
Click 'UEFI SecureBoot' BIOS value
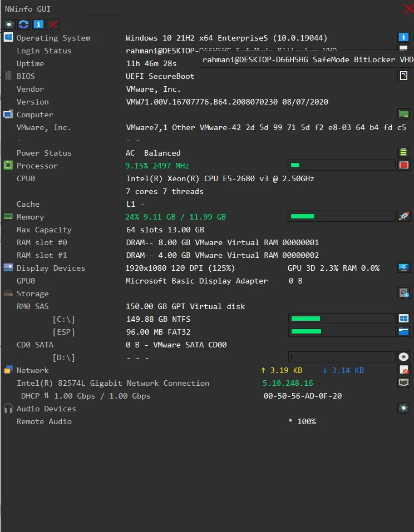pyautogui.click(x=160, y=76)
